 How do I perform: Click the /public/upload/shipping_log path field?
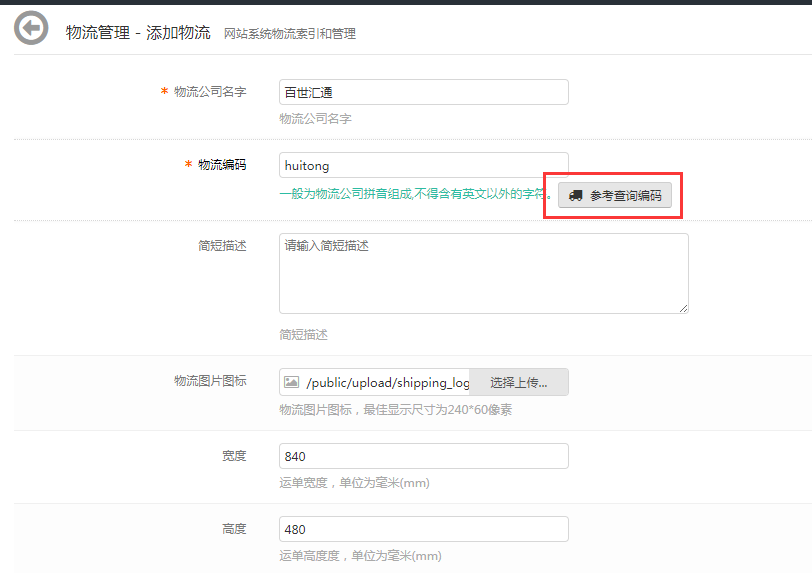click(x=386, y=382)
